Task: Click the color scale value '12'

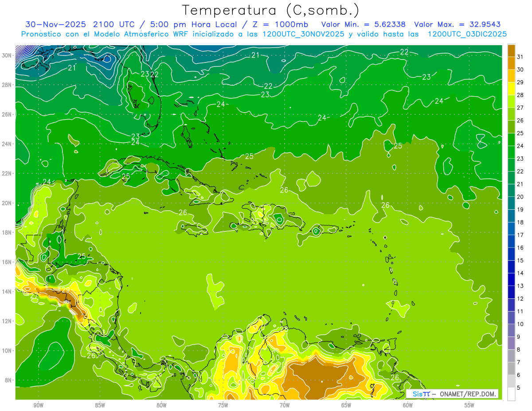Action: click(x=520, y=299)
